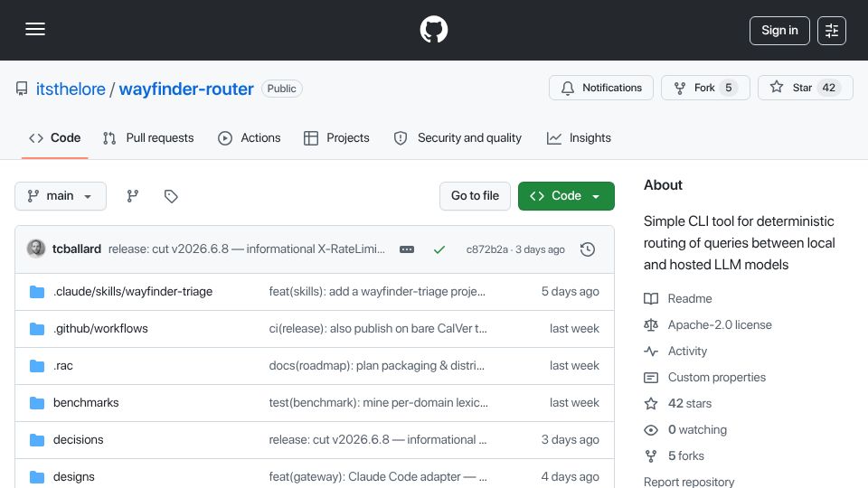Open the wayfinder-router repository link

tap(186, 89)
